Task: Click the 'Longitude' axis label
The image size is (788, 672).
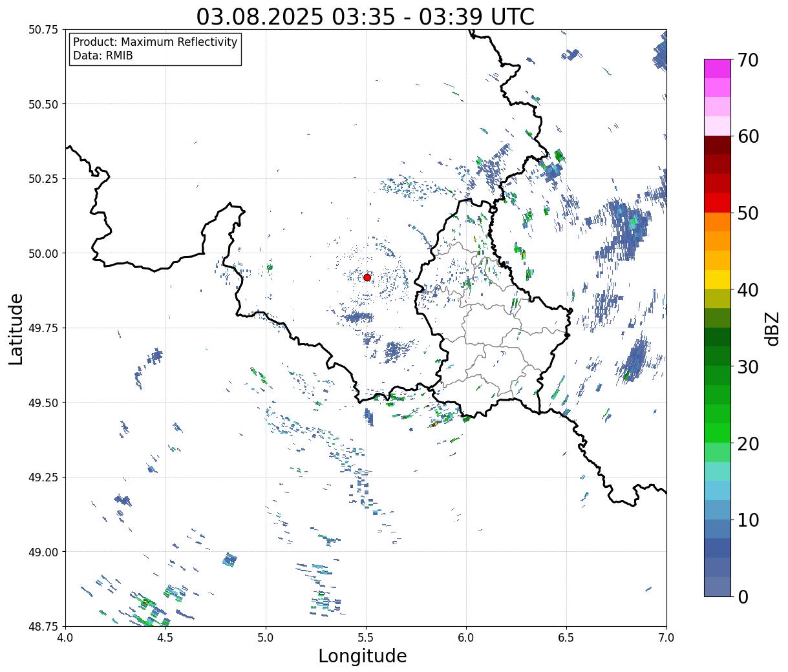Action: pyautogui.click(x=363, y=656)
